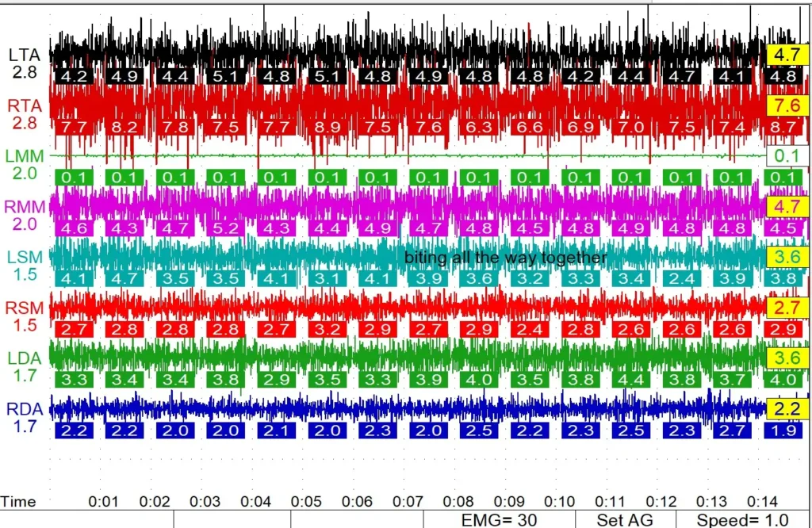This screenshot has height=528, width=812.
Task: Click the 6.3 value in RTA row
Action: point(479,128)
